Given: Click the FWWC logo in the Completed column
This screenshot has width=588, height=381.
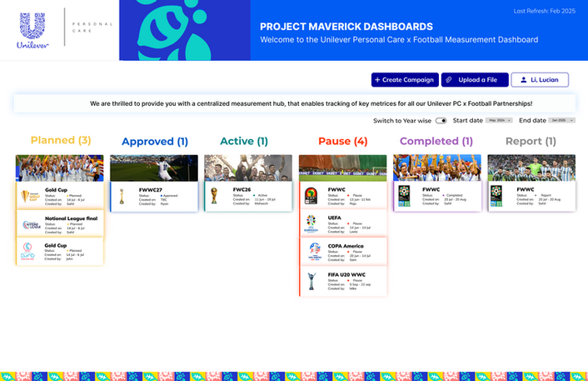Looking at the screenshot, I should click(404, 196).
